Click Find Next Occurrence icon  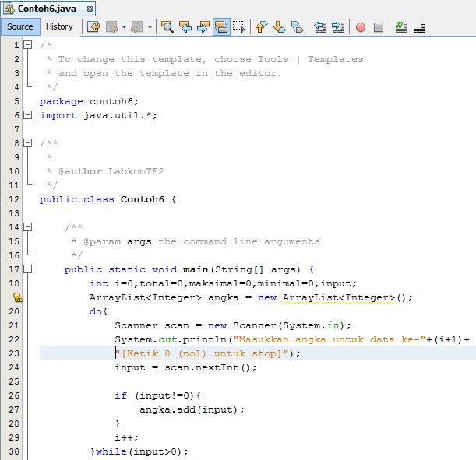pos(203,27)
